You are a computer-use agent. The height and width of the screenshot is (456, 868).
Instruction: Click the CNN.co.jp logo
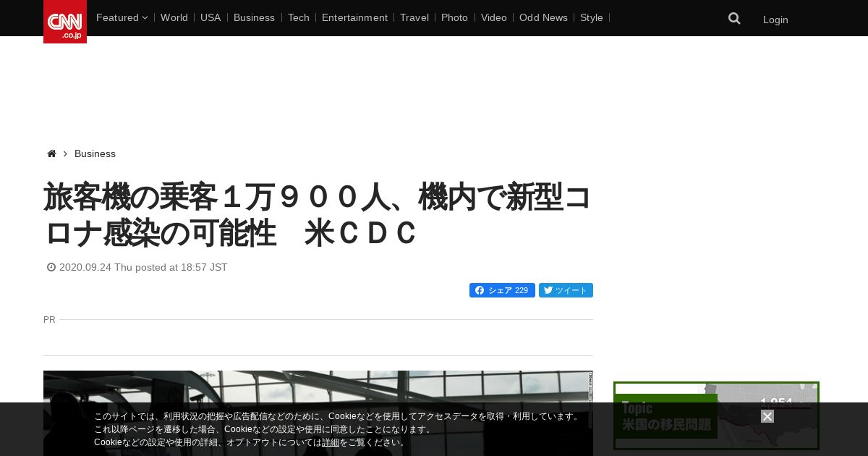(65, 22)
